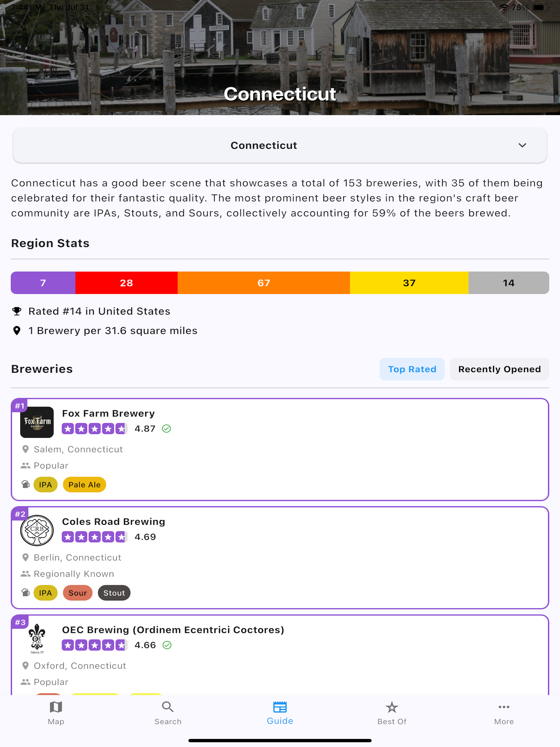560x747 pixels.
Task: Open OEC Brewing (Ordinem Ecentrici Coctores) listing
Action: coord(280,655)
